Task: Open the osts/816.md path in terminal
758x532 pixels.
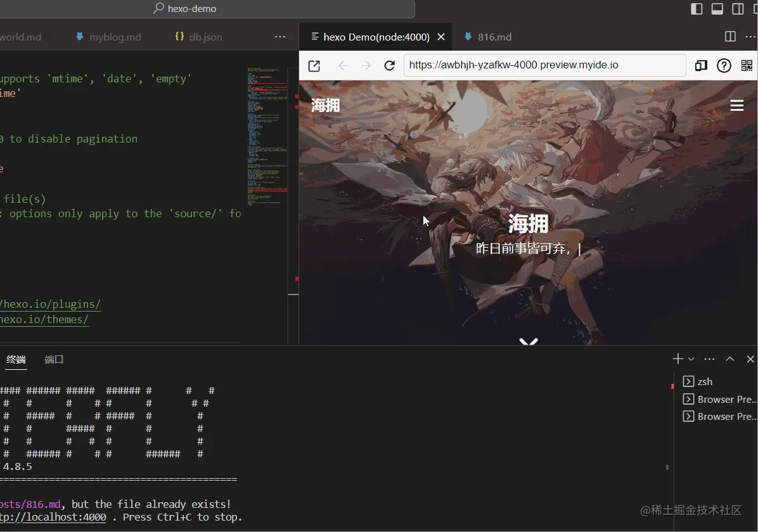Action: [x=30, y=504]
